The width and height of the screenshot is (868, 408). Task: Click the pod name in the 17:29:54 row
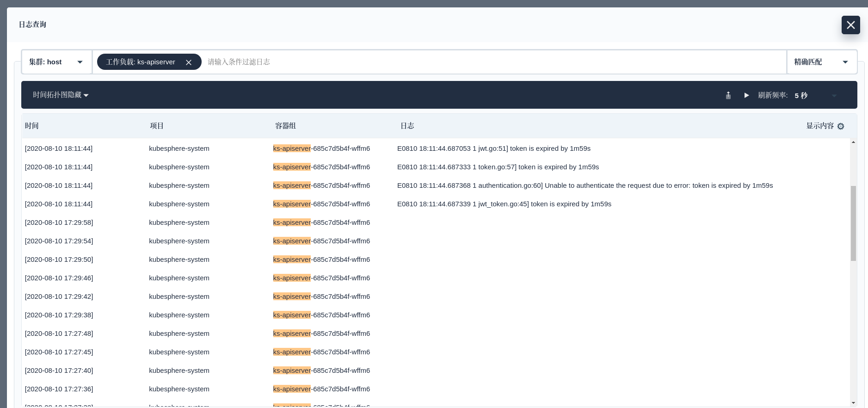tap(321, 241)
